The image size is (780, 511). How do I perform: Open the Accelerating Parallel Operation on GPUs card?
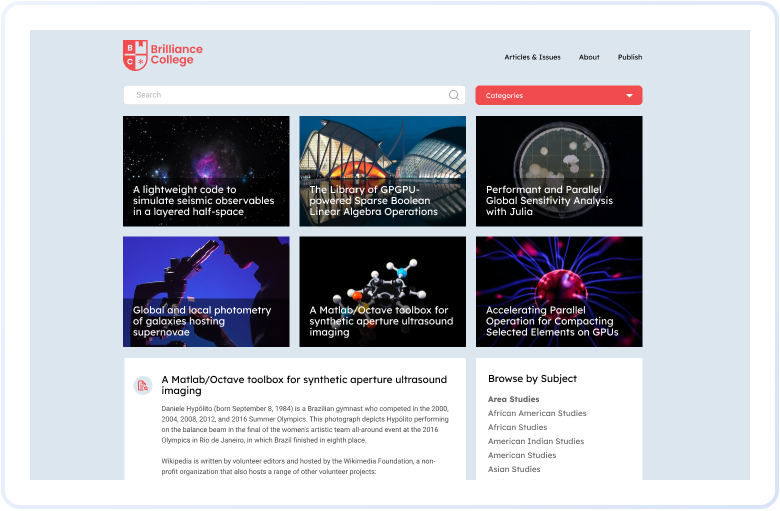[559, 292]
